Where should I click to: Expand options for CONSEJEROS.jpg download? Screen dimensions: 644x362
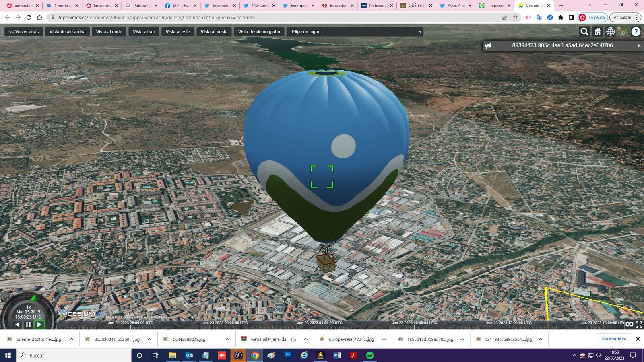click(227, 339)
